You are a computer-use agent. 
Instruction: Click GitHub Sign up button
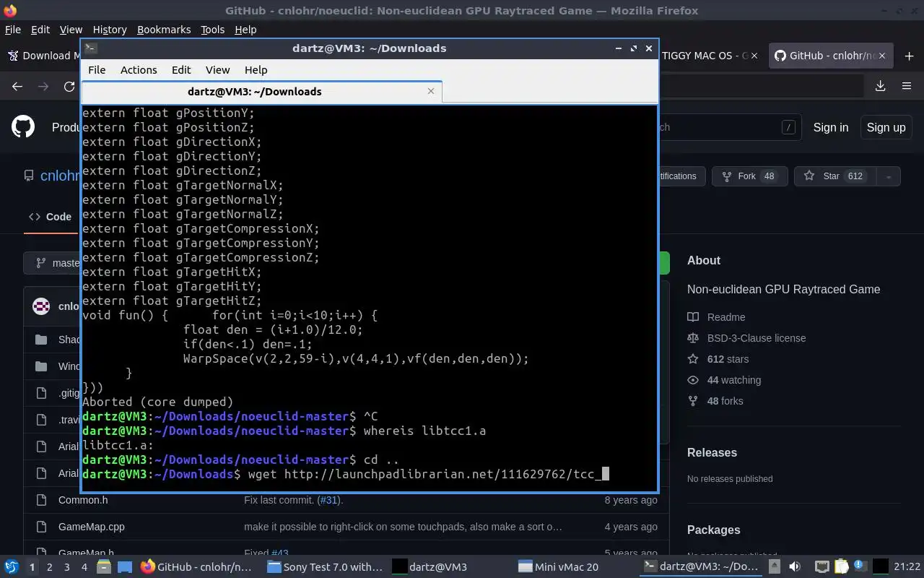click(886, 127)
